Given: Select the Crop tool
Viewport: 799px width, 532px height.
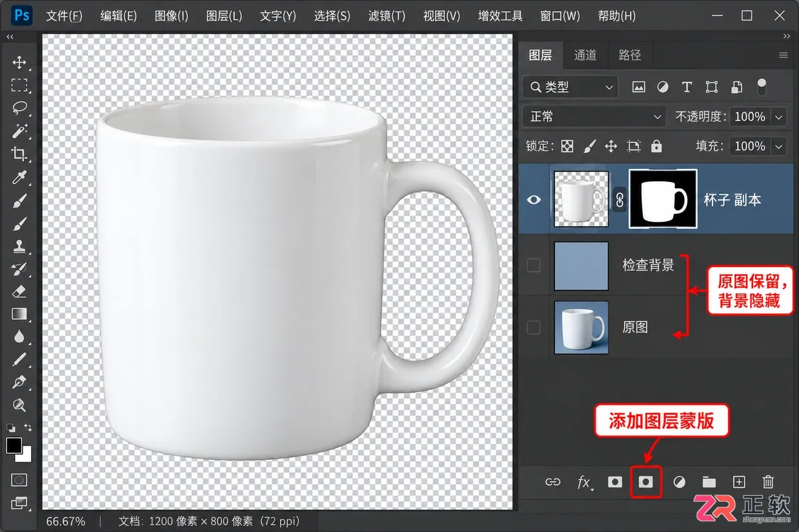Looking at the screenshot, I should (19, 153).
